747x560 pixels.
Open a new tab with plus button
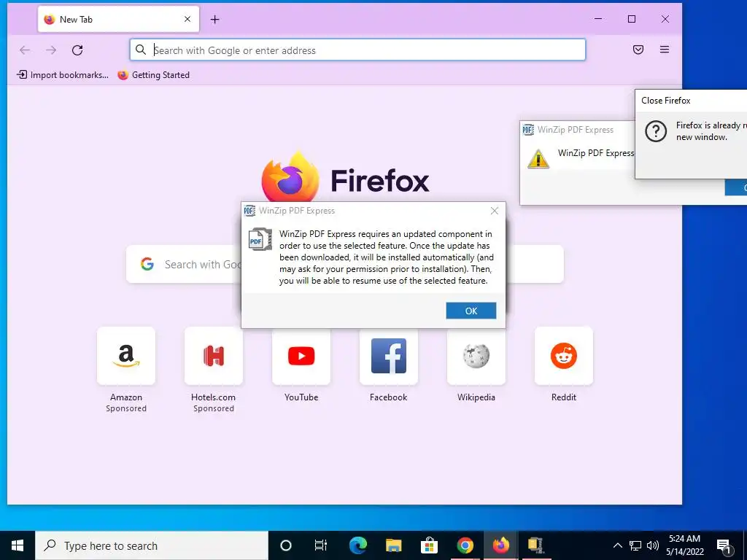[x=215, y=20]
